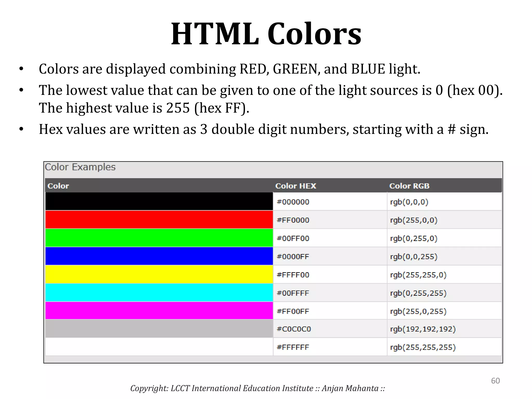
Task: Select the blue color bar
Action: tap(159, 256)
